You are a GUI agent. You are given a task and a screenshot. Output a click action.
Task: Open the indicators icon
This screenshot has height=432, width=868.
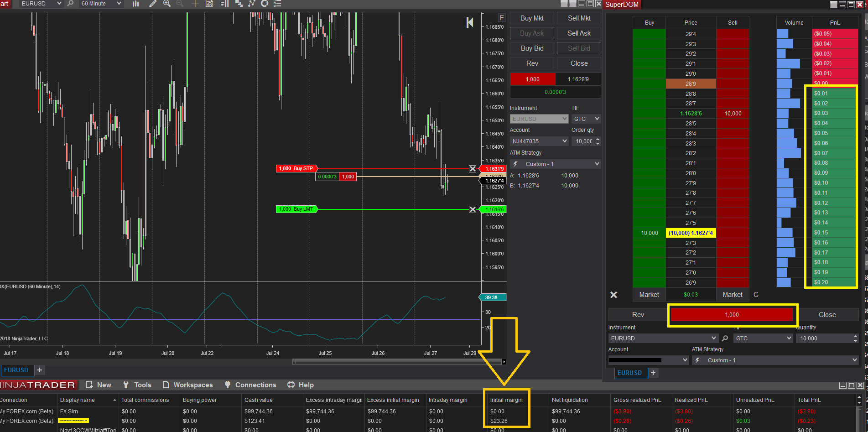252,4
